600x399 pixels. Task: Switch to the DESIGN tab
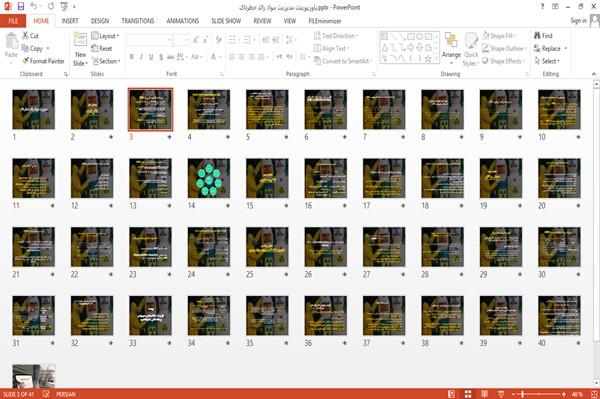coord(100,21)
